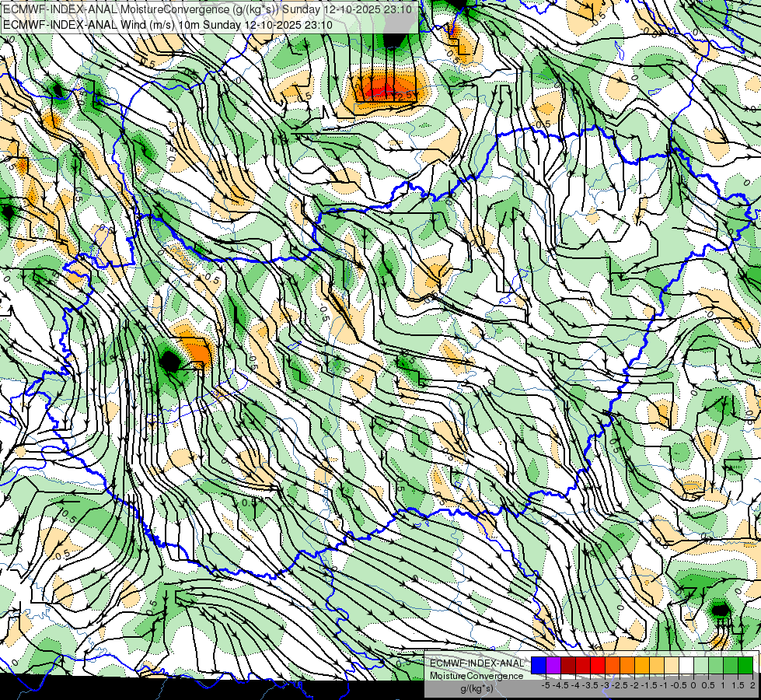The height and width of the screenshot is (700, 761).
Task: Click the -4.5 tick label on the legend
Action: coord(560,685)
